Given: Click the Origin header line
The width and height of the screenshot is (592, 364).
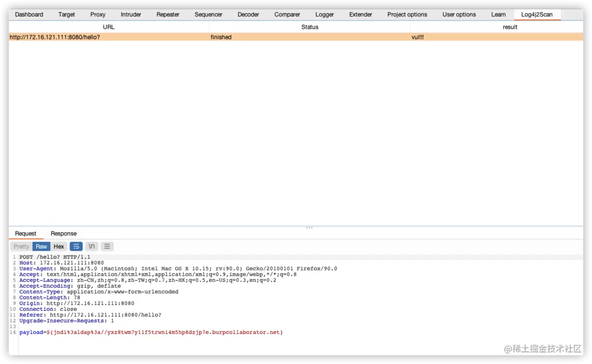Looking at the screenshot, I should (77, 303).
